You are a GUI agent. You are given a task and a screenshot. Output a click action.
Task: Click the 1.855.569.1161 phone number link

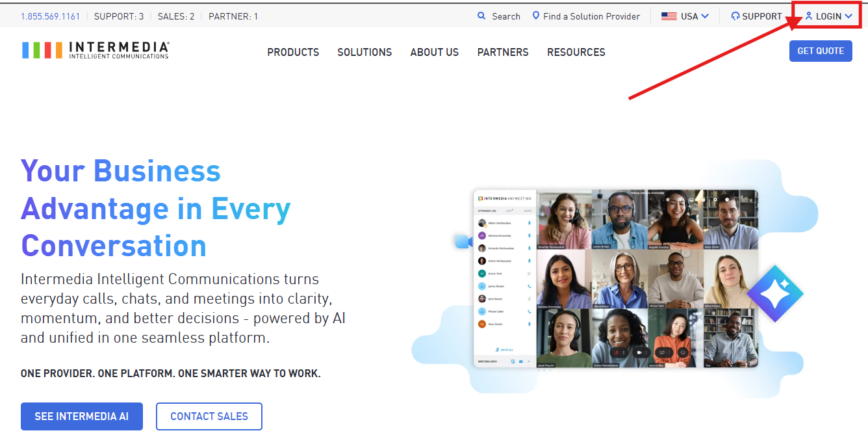pyautogui.click(x=51, y=16)
